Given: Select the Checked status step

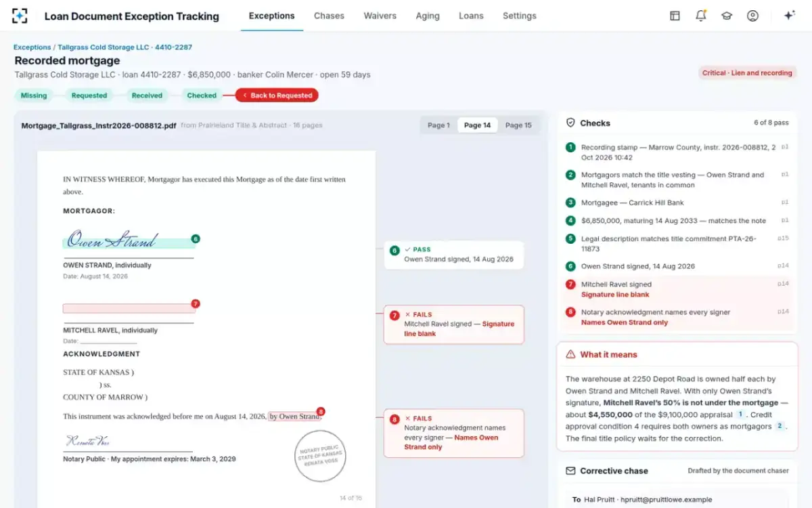Looking at the screenshot, I should (x=202, y=96).
